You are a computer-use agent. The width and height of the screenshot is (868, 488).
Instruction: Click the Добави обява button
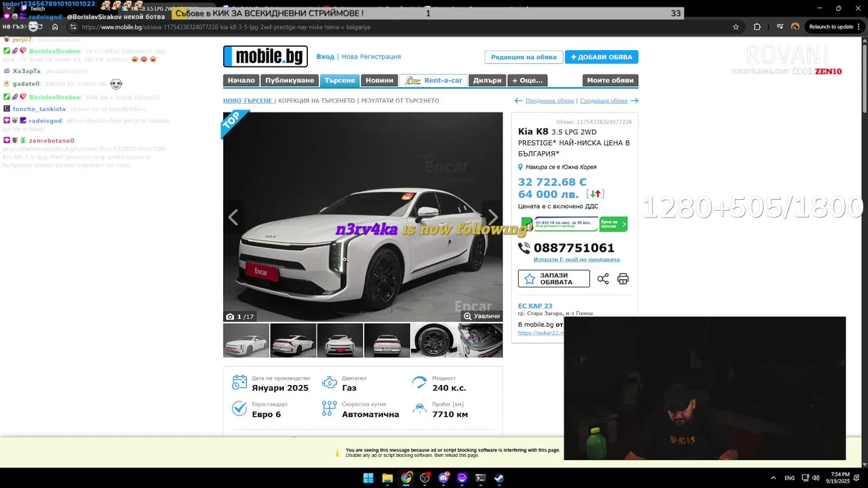pyautogui.click(x=601, y=57)
